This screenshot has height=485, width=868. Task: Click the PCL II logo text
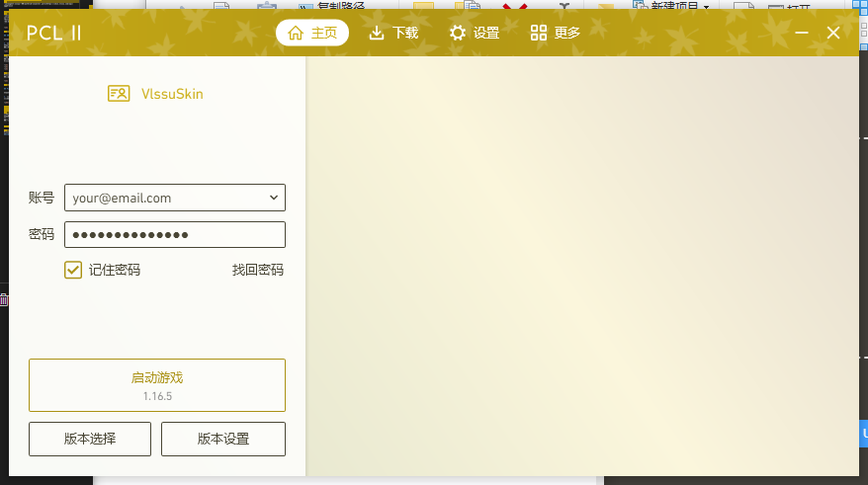point(54,34)
